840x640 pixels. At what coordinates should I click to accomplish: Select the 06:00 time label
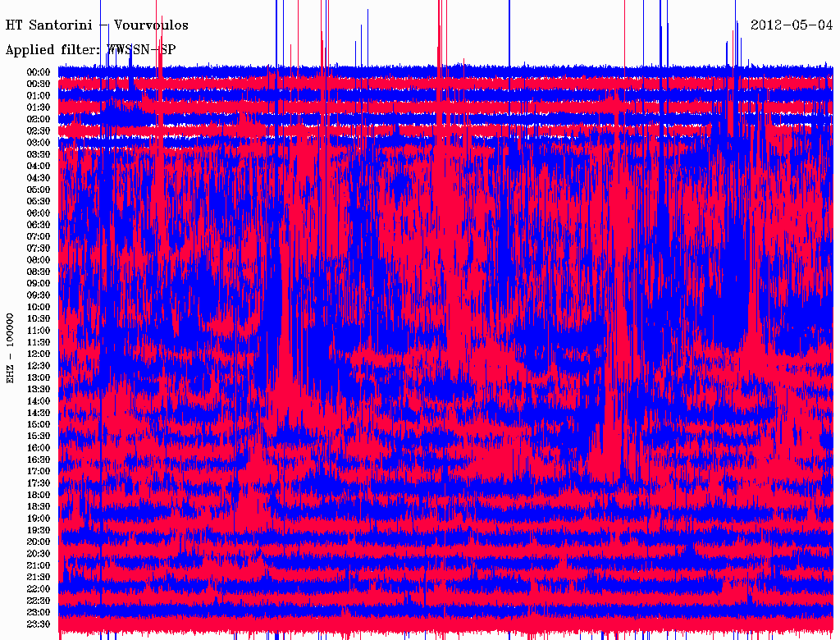pos(39,213)
